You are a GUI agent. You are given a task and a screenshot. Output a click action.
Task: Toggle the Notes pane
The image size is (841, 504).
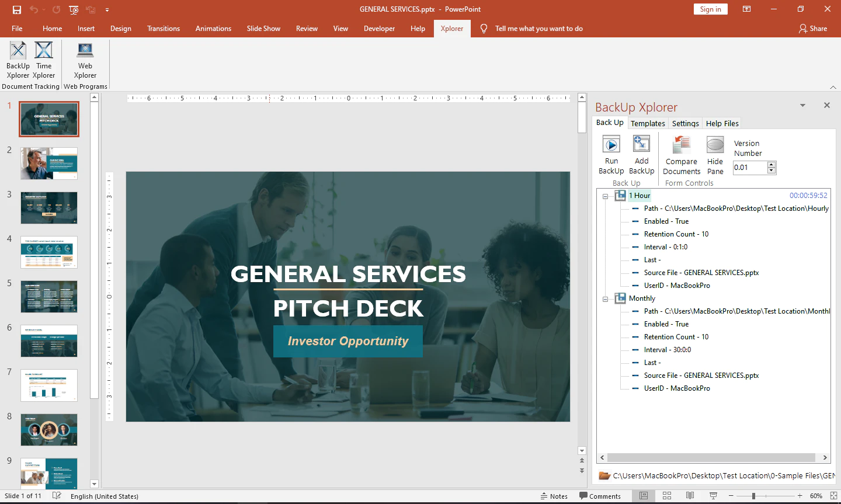554,496
